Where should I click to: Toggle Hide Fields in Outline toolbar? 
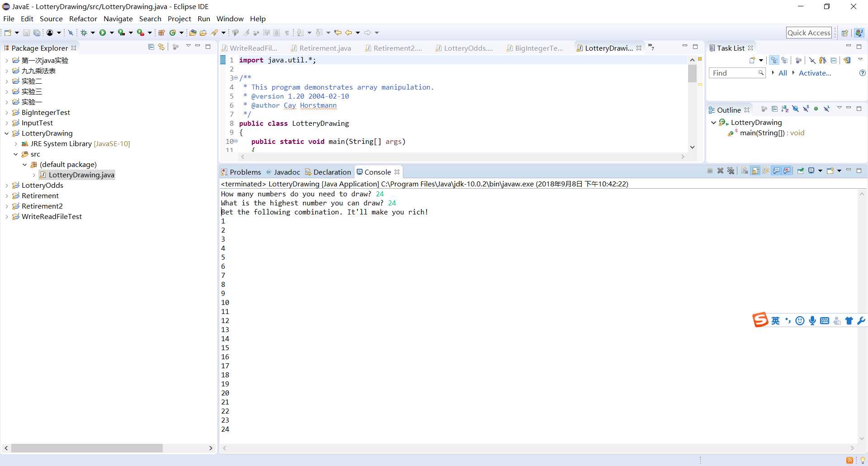pyautogui.click(x=795, y=109)
